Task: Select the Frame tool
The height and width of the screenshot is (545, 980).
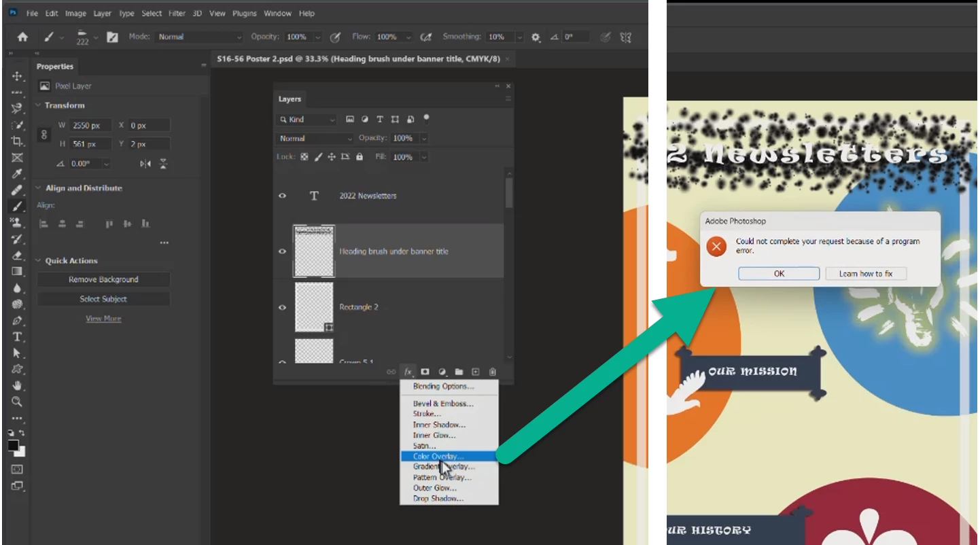Action: [x=18, y=158]
